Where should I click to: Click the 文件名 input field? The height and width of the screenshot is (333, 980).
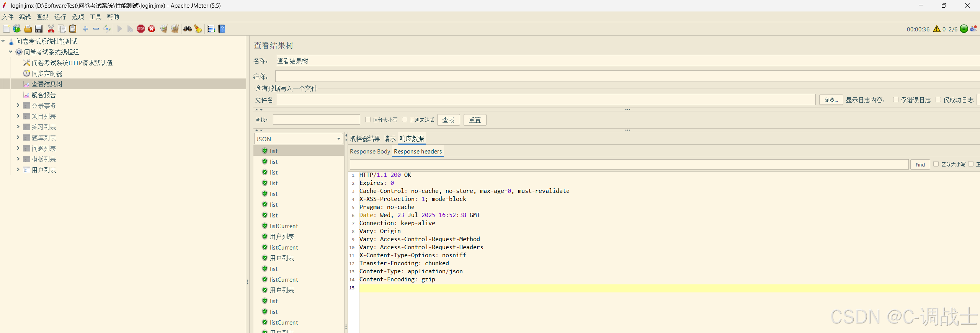point(546,100)
